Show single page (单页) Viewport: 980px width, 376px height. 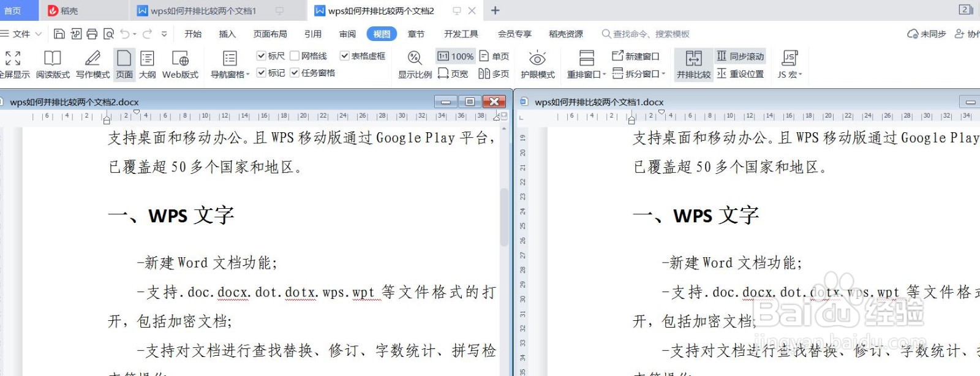pyautogui.click(x=494, y=56)
